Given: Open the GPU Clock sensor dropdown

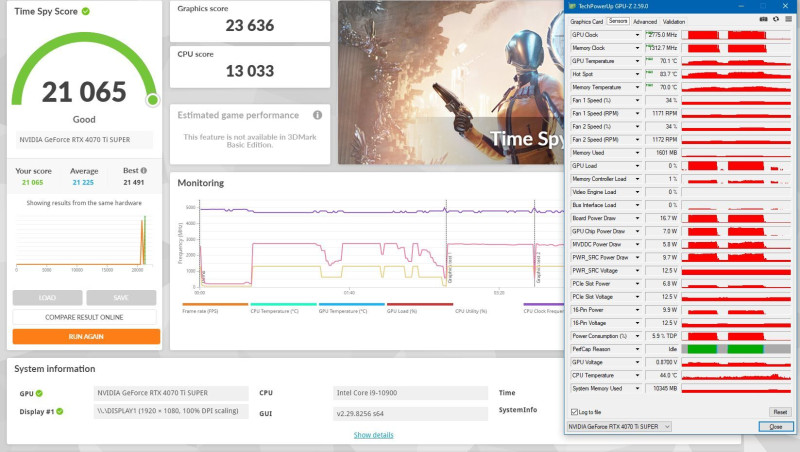Looking at the screenshot, I should (x=637, y=35).
